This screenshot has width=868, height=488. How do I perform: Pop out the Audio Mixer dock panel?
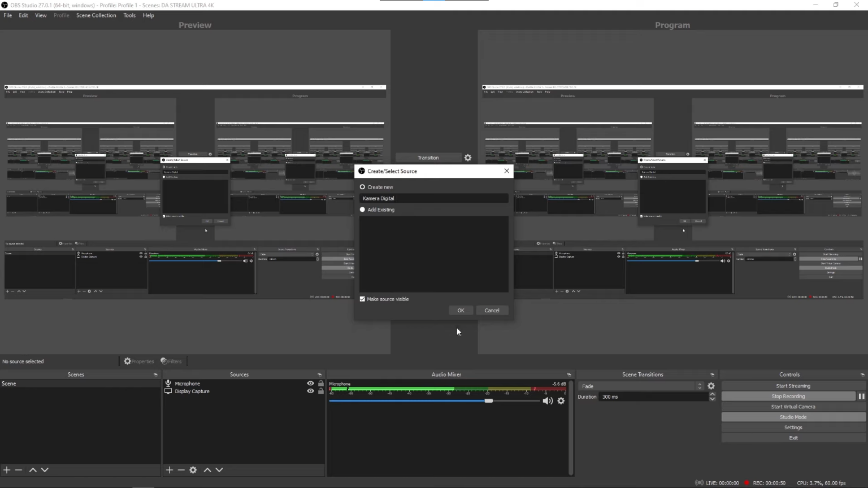(x=569, y=374)
